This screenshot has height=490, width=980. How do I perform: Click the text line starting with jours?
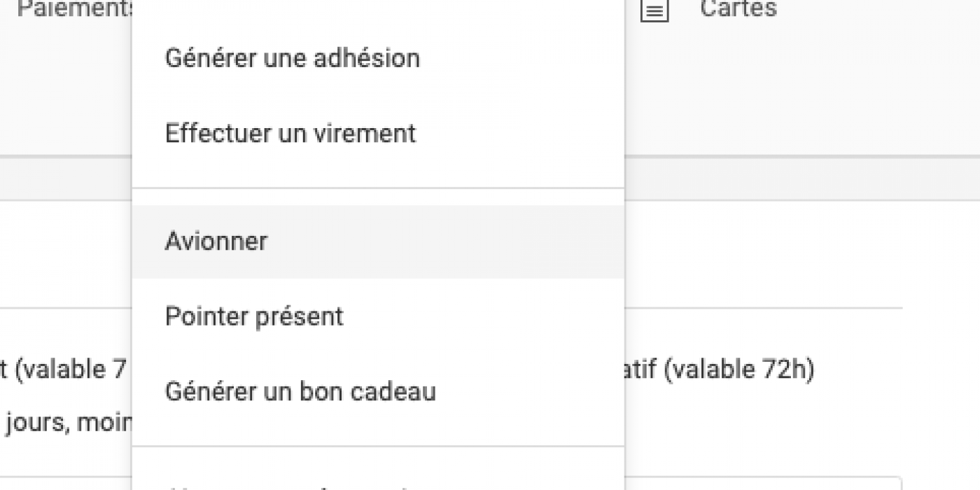(67, 423)
